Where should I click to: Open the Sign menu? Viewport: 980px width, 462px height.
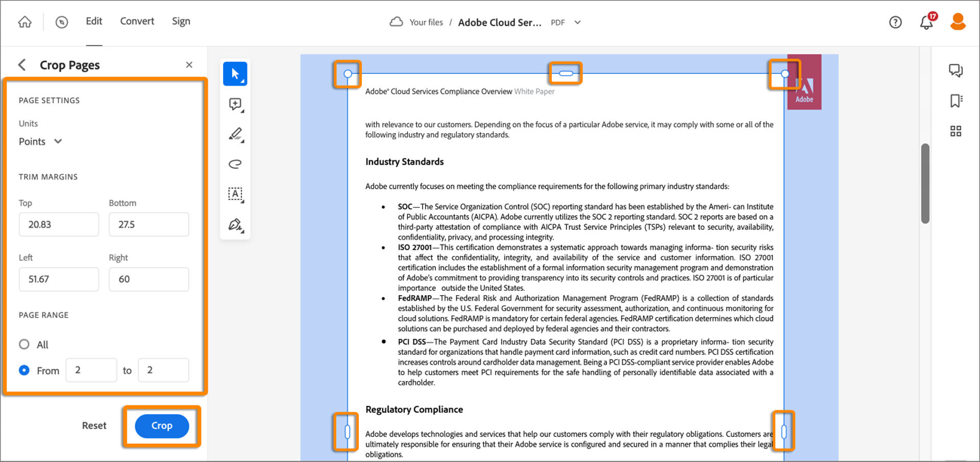click(x=181, y=21)
